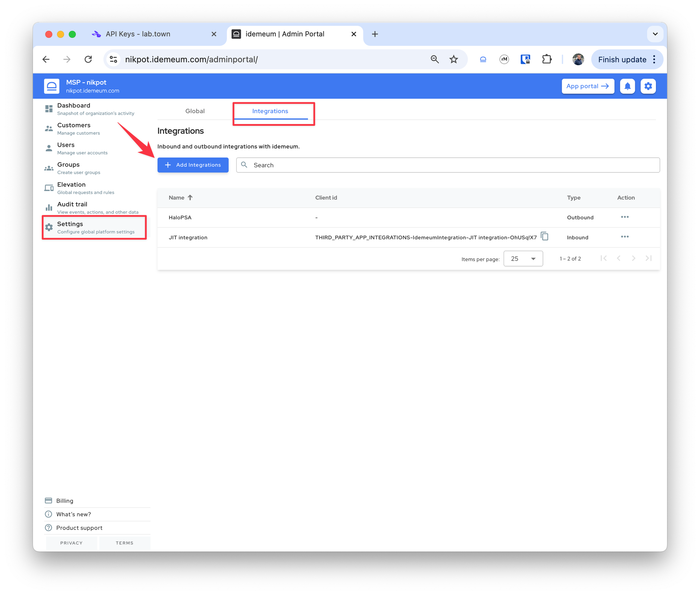Click the Outbound type cell
This screenshot has width=700, height=595.
point(580,217)
